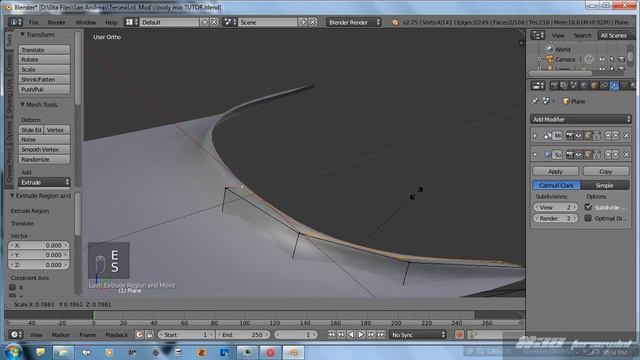
Task: Open the timeline editor type icon
Action: coord(15,335)
